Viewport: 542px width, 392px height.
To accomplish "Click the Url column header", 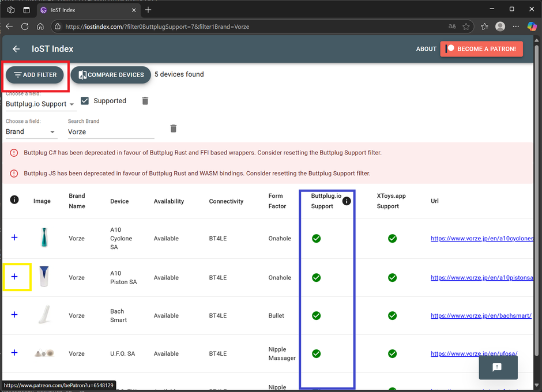I will click(435, 201).
